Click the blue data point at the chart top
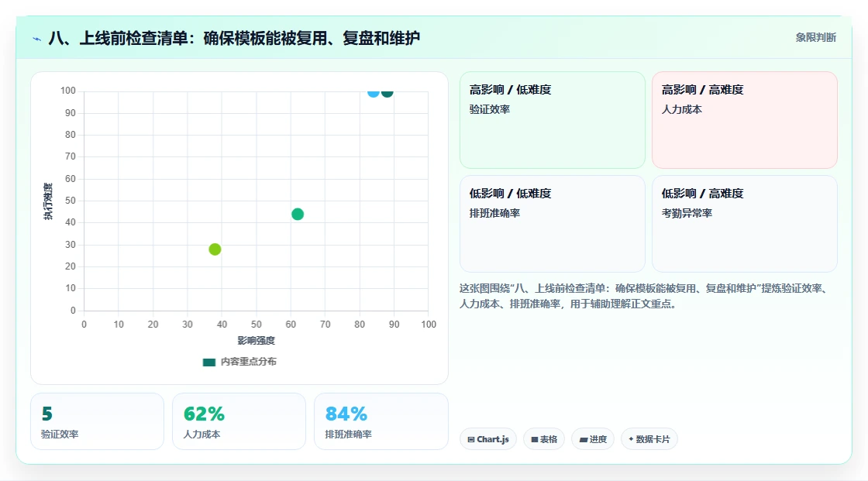The width and height of the screenshot is (868, 481). [x=374, y=92]
